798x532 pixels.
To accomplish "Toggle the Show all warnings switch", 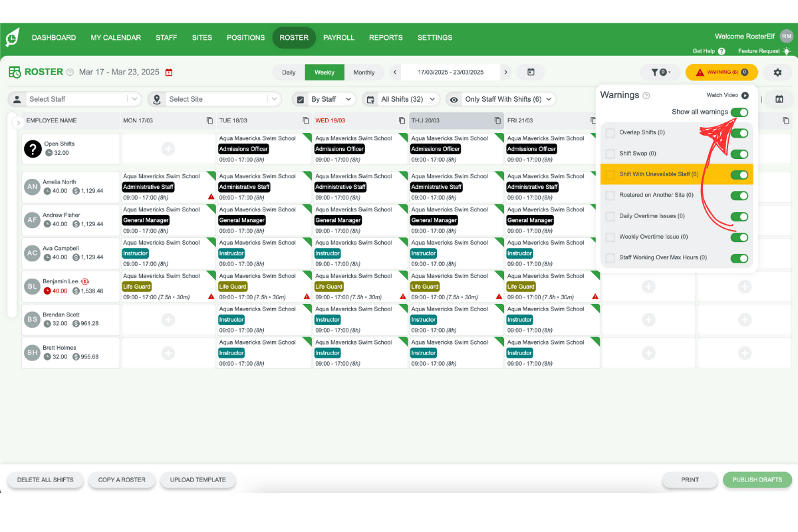I will tap(739, 112).
